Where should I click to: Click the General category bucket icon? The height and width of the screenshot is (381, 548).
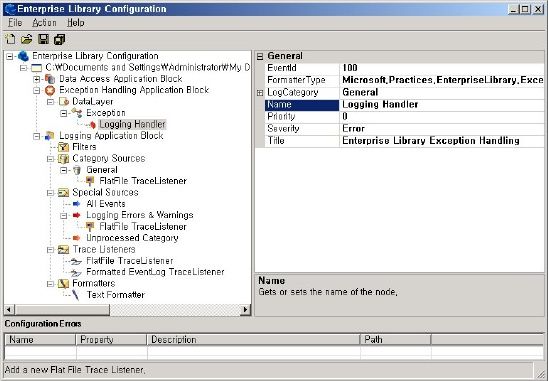coord(77,170)
